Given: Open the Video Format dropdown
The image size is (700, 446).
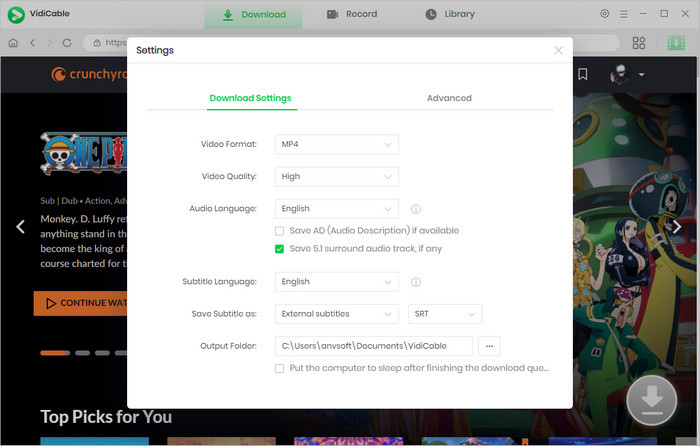Looking at the screenshot, I should [x=337, y=144].
